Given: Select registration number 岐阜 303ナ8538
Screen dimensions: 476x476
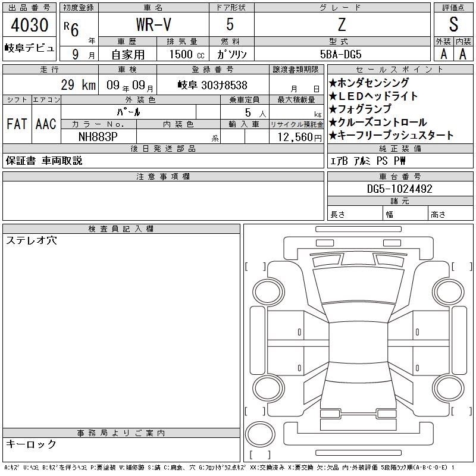Looking at the screenshot, I should click(x=212, y=85).
